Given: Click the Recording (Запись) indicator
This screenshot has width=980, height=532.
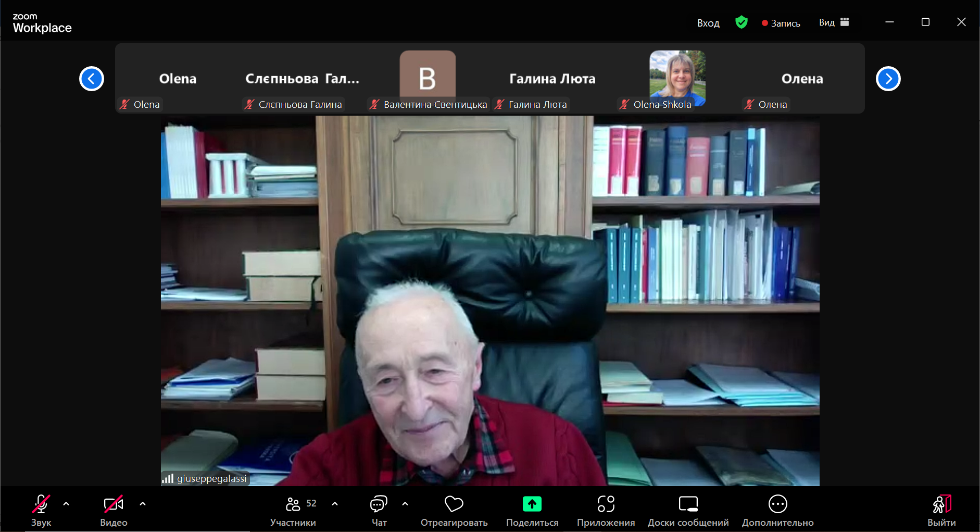Looking at the screenshot, I should 781,23.
